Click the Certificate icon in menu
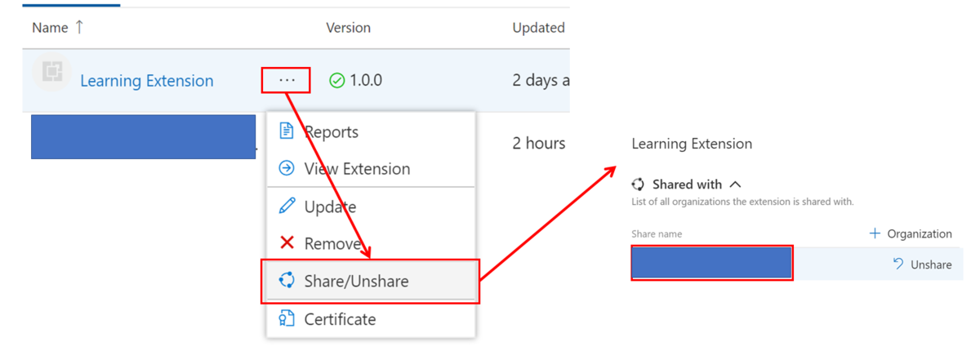980x360 pixels. [x=287, y=318]
